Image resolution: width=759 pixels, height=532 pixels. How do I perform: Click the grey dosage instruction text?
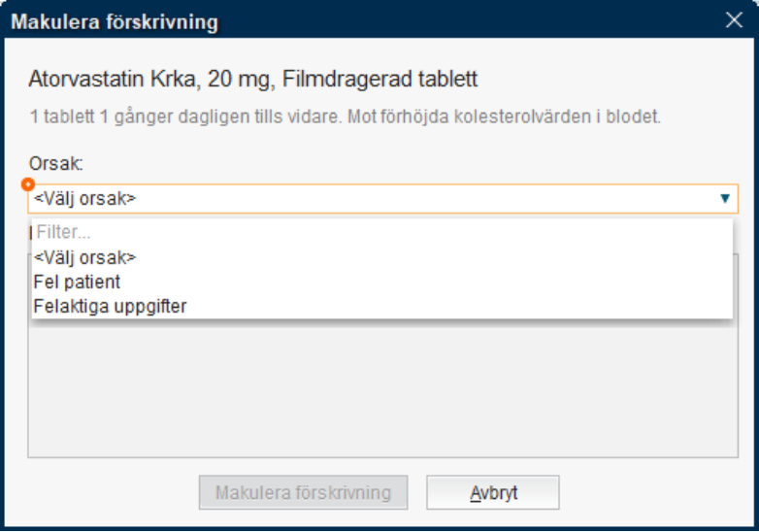pos(345,116)
